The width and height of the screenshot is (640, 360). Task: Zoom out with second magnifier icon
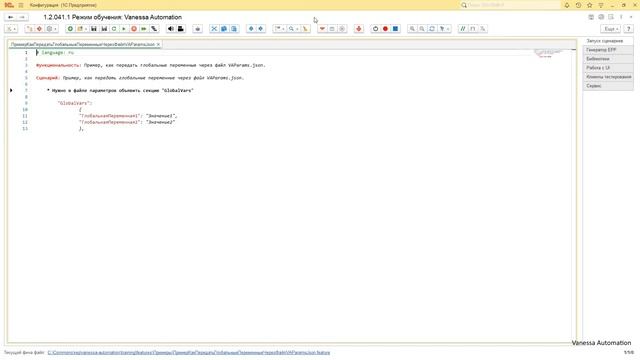(x=422, y=29)
